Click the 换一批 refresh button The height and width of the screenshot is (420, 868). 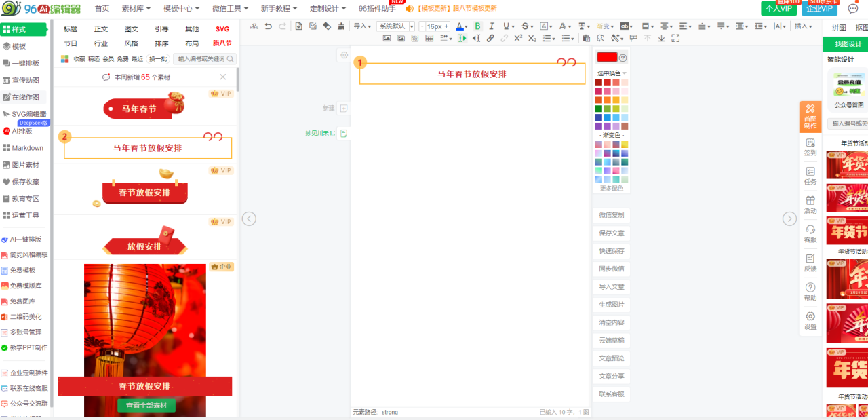[x=157, y=59]
